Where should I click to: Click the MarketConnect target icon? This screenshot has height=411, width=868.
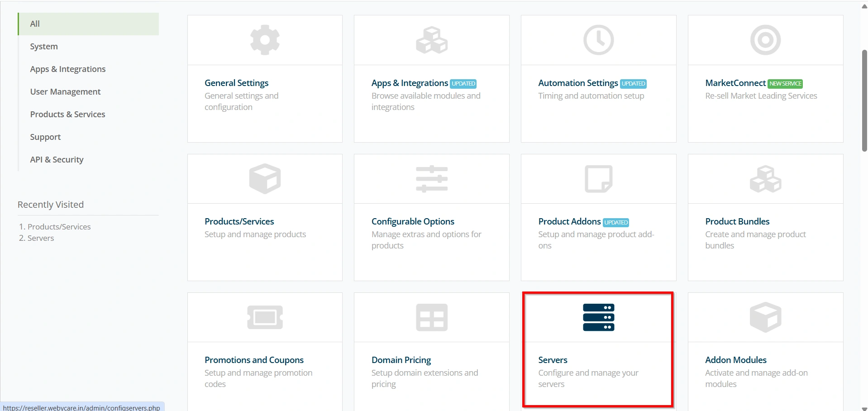point(765,40)
